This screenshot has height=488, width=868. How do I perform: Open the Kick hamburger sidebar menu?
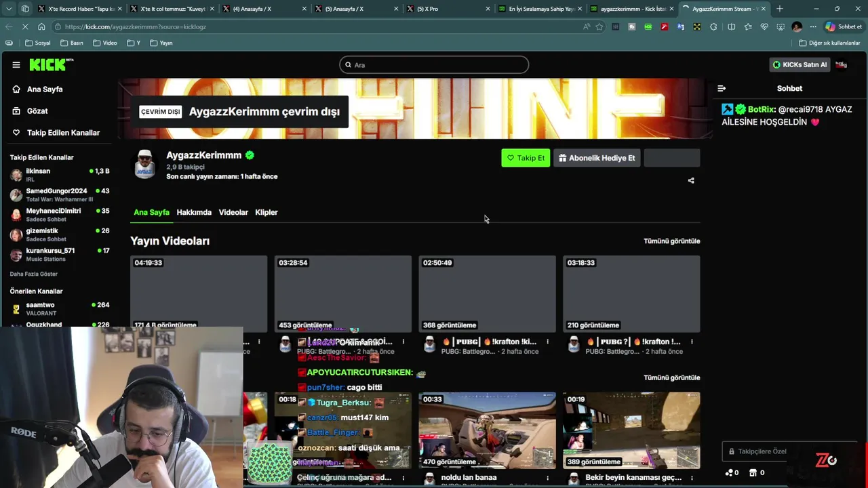pyautogui.click(x=16, y=65)
